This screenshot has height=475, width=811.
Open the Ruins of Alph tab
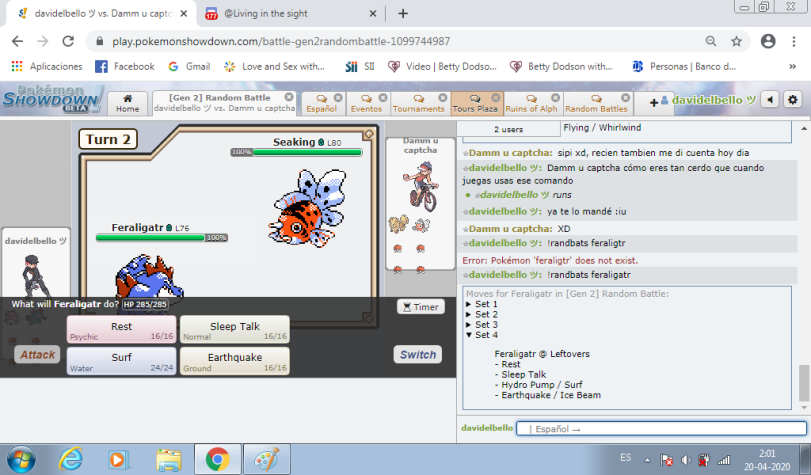(x=531, y=103)
